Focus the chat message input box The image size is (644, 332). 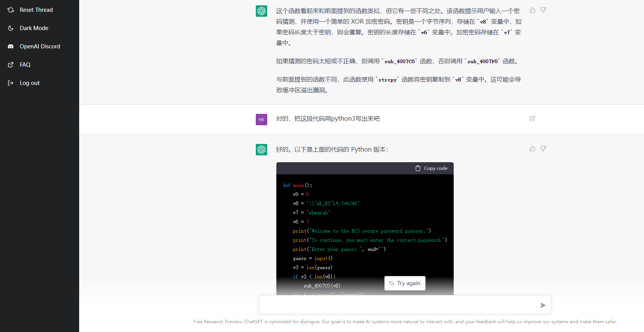point(398,305)
